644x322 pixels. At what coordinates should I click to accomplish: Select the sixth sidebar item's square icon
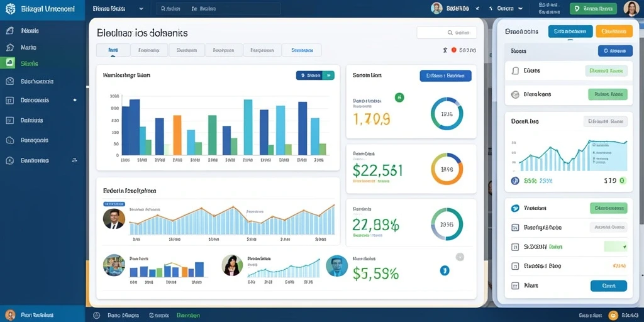pyautogui.click(x=10, y=120)
